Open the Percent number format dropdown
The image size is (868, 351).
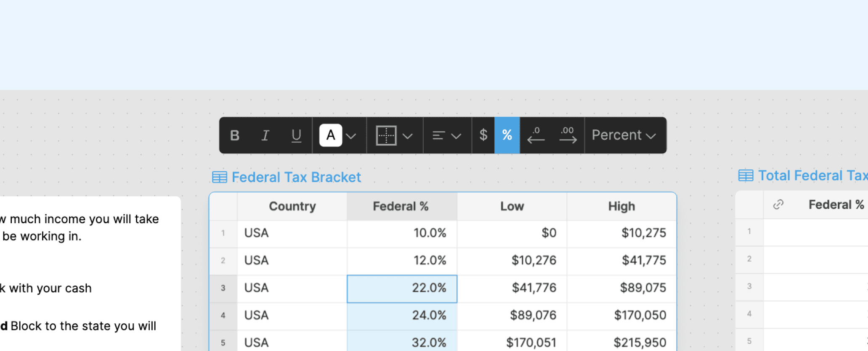click(x=624, y=135)
